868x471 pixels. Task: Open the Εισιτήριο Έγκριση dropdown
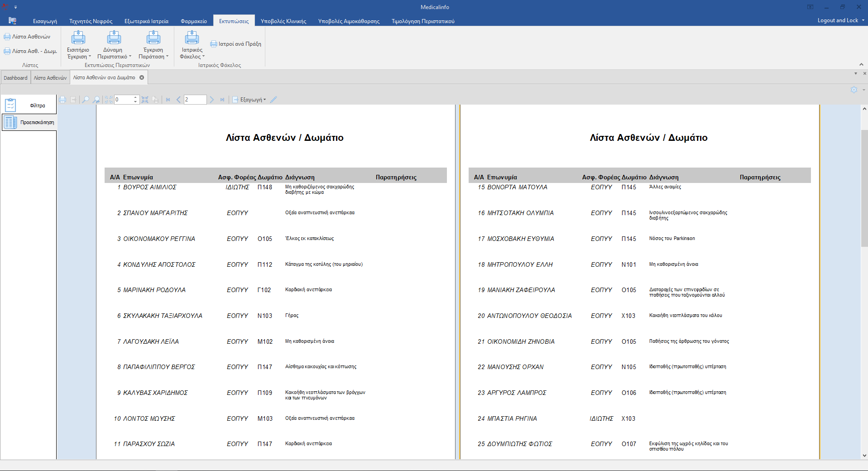pos(79,53)
